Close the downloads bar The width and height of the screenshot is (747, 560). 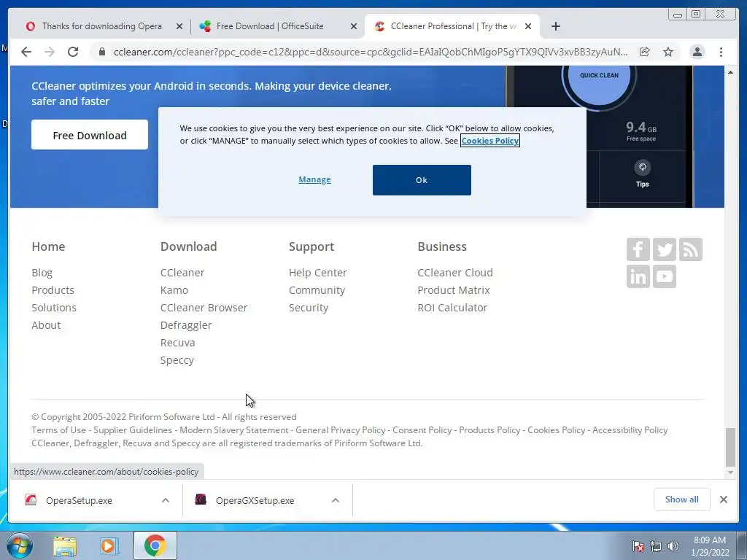coord(723,499)
